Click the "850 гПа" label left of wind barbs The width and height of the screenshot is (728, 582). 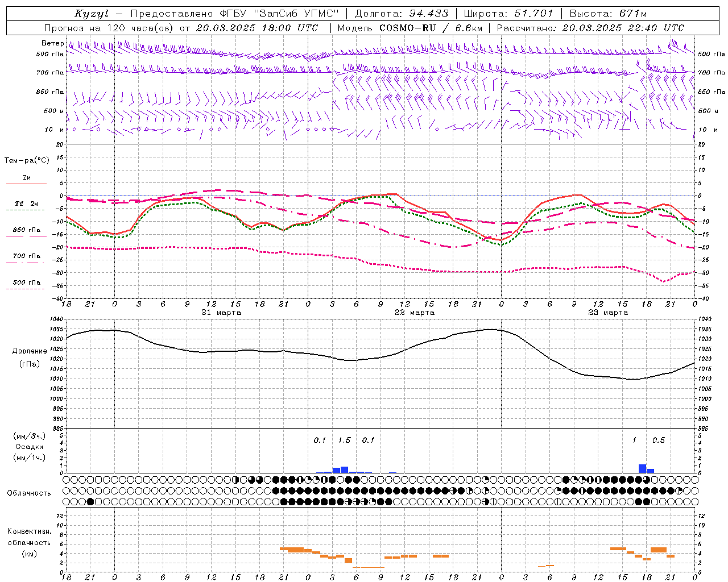click(x=49, y=92)
